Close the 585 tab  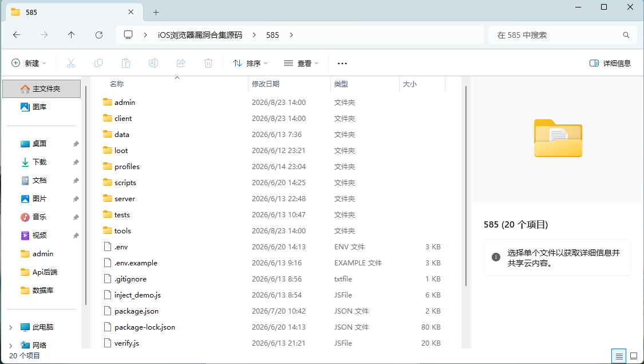pyautogui.click(x=131, y=13)
